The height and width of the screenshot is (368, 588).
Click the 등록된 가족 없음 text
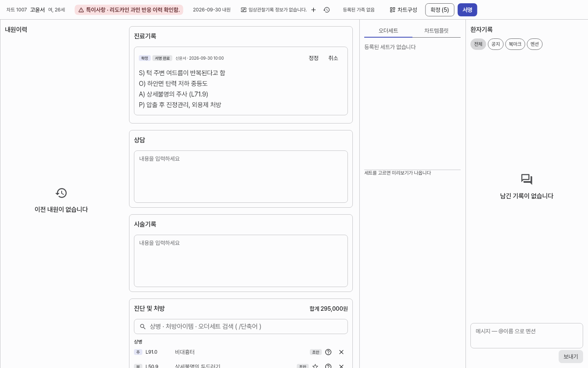(359, 10)
